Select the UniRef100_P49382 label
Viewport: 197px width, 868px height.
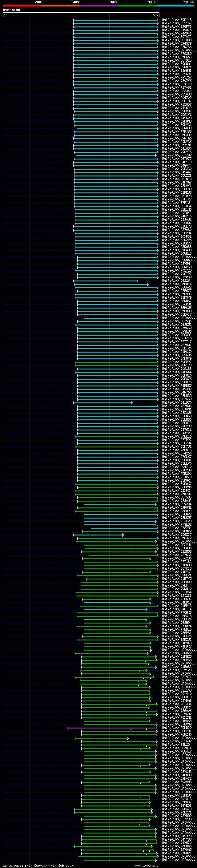point(177,389)
